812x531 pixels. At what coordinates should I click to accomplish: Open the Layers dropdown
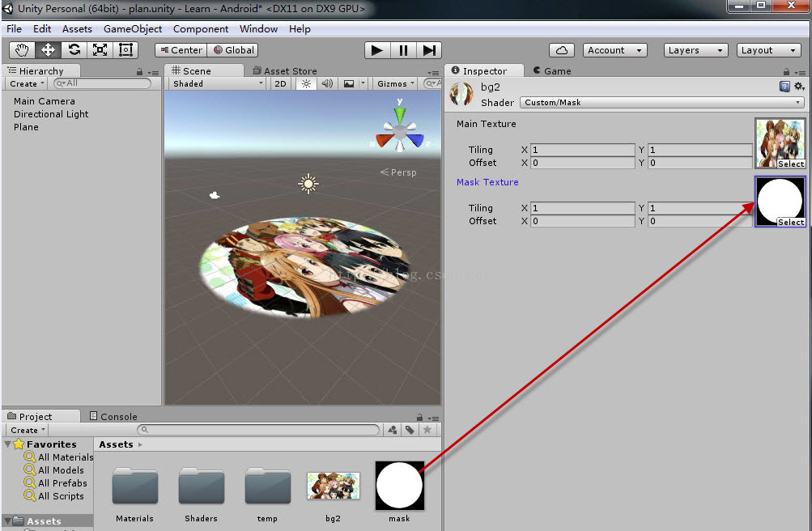[695, 50]
